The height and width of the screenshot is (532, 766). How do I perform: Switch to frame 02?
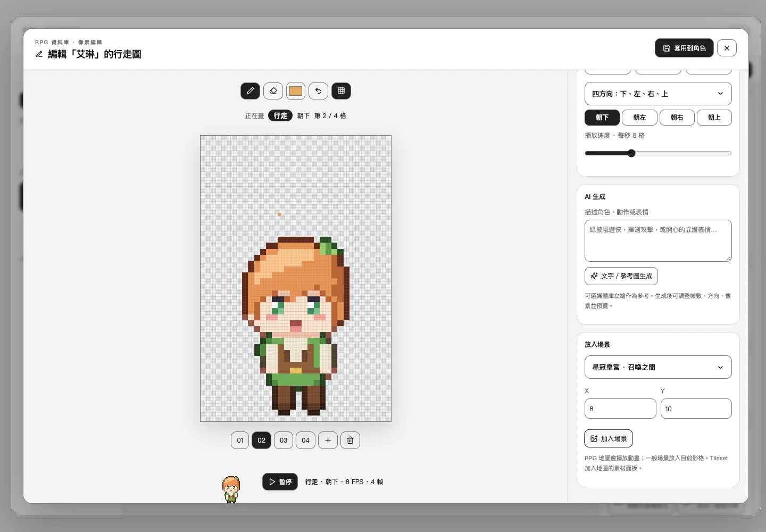(x=261, y=440)
